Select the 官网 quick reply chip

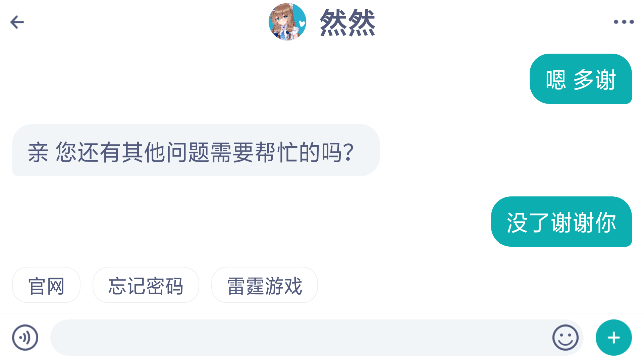coord(46,285)
